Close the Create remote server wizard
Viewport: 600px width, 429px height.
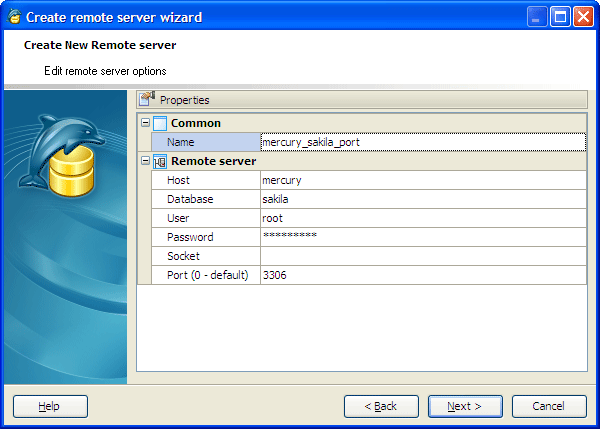[x=583, y=17]
